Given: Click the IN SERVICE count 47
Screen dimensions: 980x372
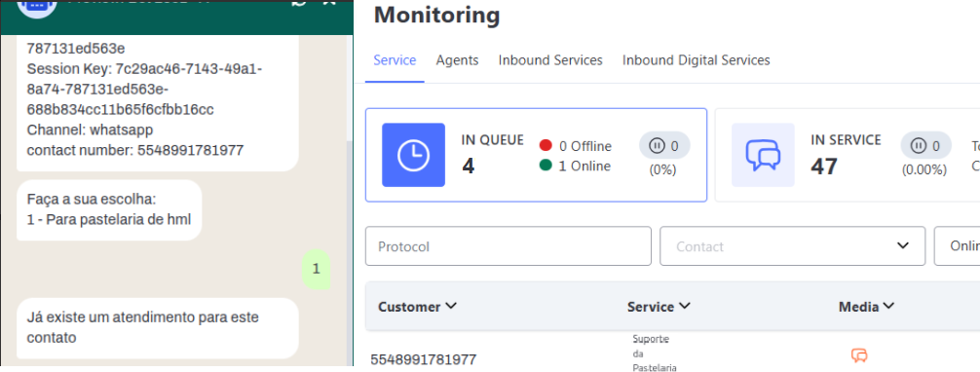Looking at the screenshot, I should tap(824, 167).
